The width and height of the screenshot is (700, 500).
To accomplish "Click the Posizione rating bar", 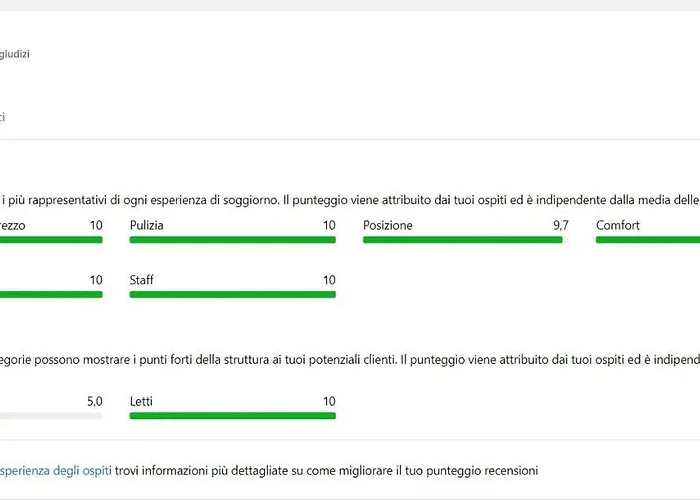I will click(x=463, y=240).
